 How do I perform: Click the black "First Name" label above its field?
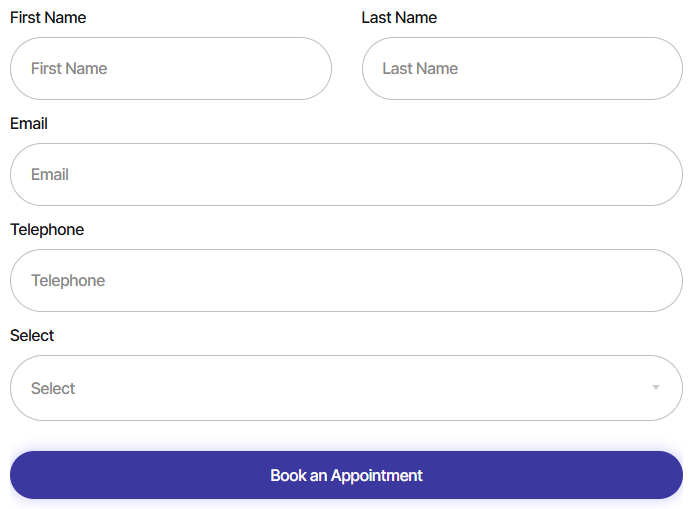48,18
